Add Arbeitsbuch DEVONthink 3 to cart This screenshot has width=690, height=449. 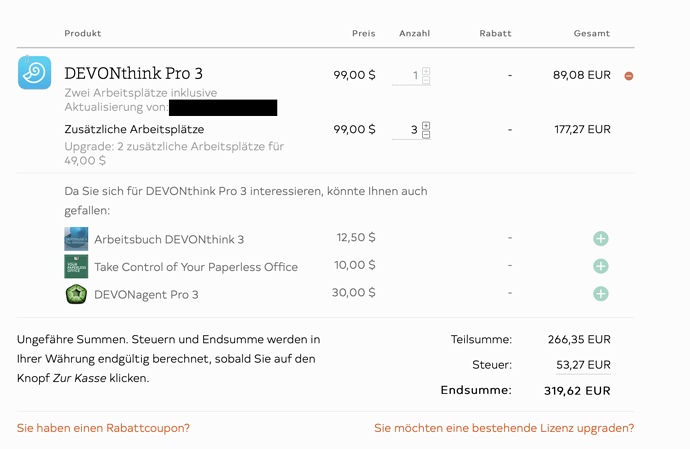pos(601,239)
